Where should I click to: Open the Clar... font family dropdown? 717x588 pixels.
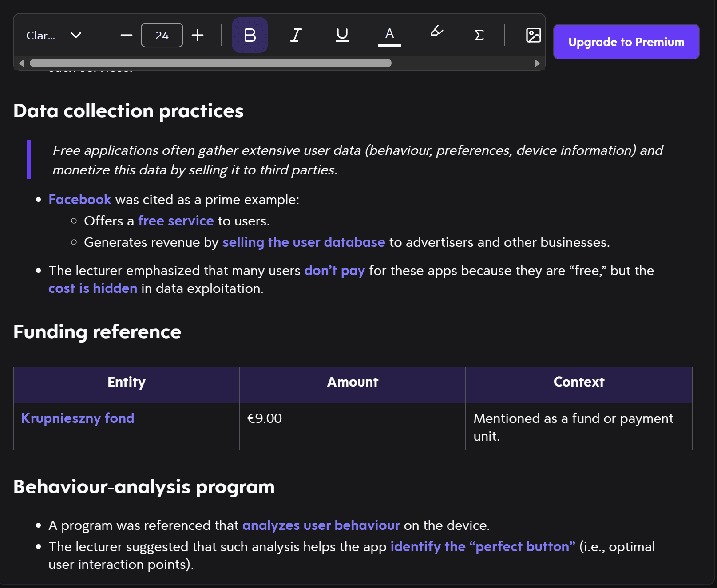click(x=54, y=35)
